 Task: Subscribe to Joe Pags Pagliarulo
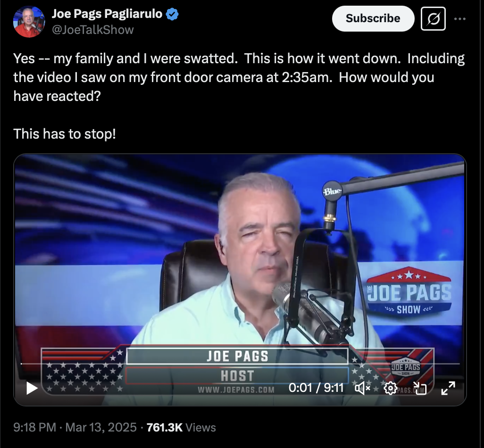[x=373, y=18]
